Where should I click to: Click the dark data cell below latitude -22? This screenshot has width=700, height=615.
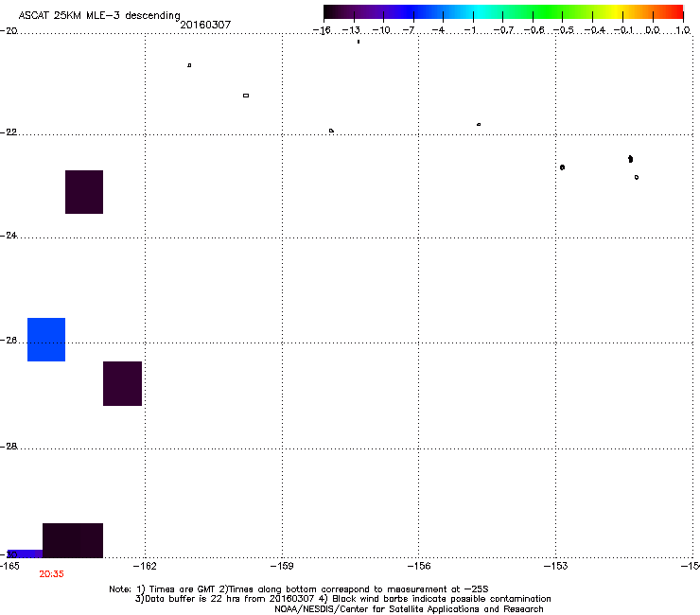tap(84, 192)
